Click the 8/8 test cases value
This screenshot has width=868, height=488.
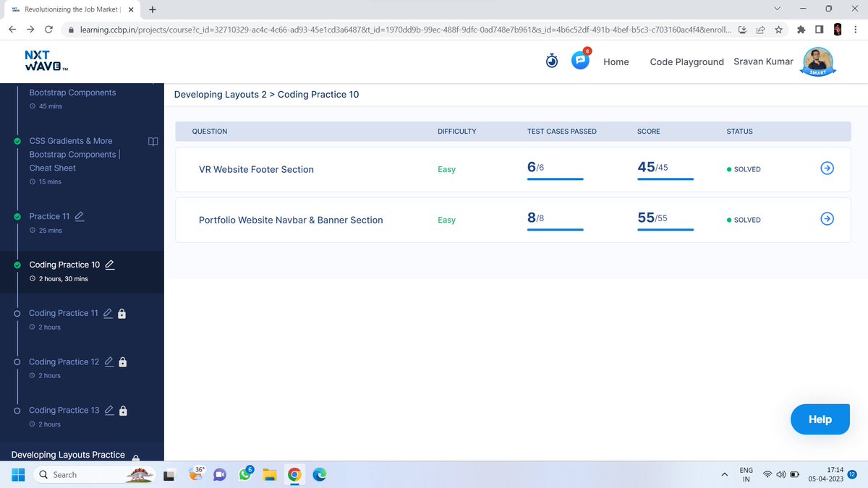(536, 218)
